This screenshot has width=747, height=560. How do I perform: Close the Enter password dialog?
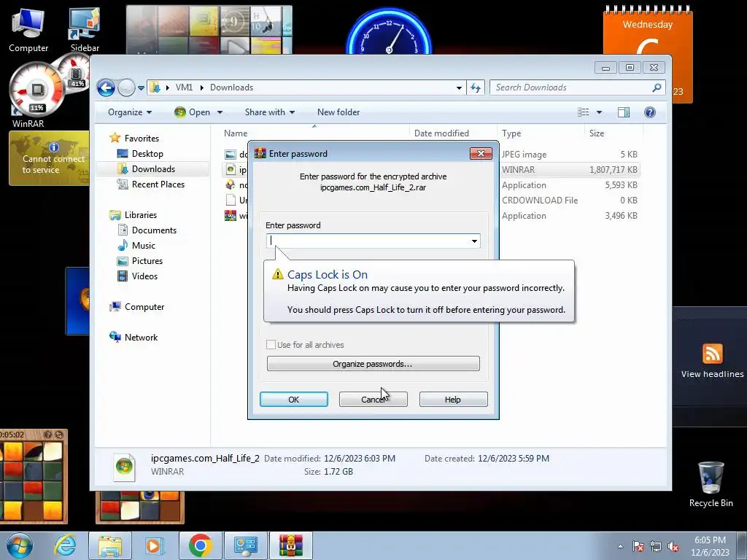tap(481, 153)
